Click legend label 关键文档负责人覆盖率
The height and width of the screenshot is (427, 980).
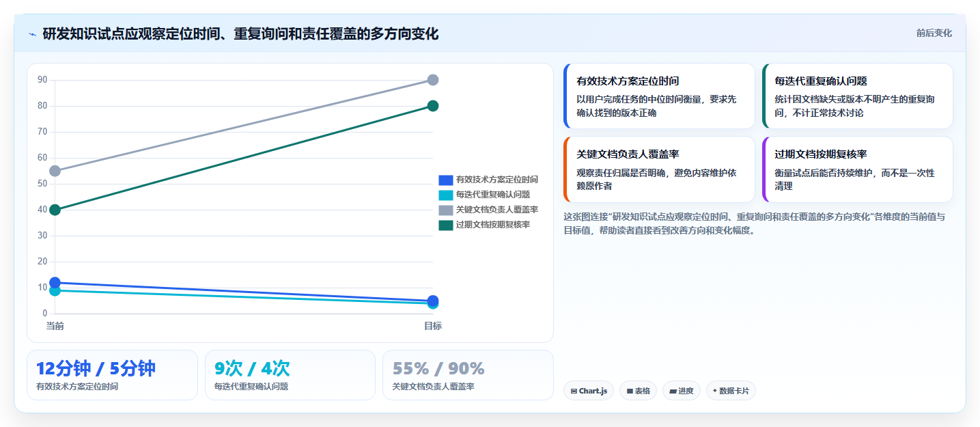[497, 210]
